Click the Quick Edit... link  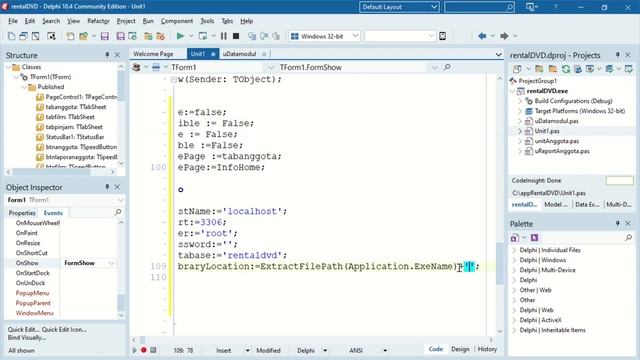coord(23,329)
